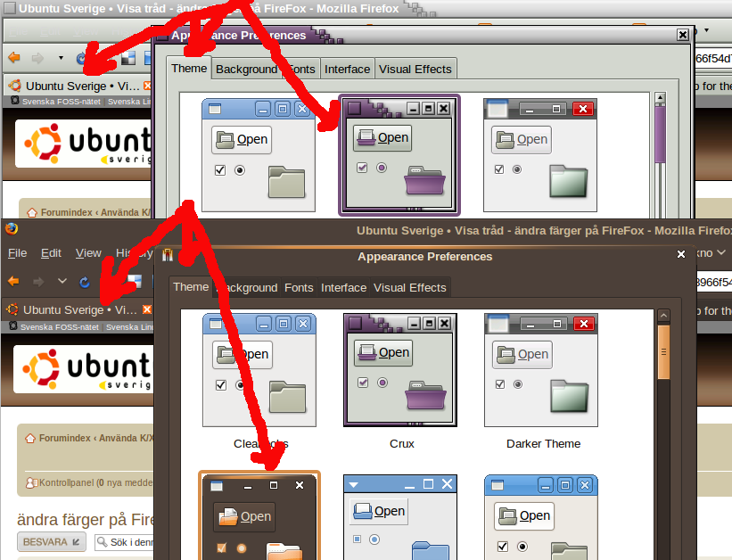
Task: Select the blue-titled theme thumbnail below Darker Theme
Action: coord(541,517)
